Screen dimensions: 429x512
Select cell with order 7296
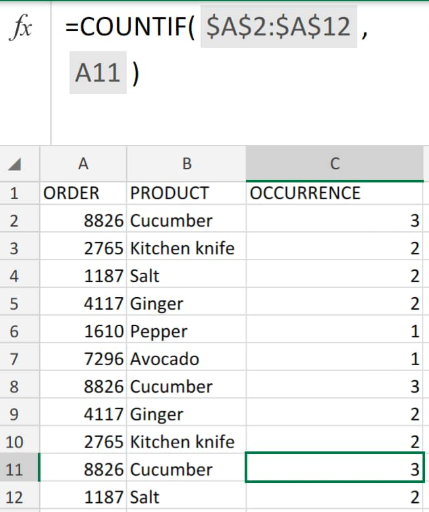pyautogui.click(x=83, y=359)
